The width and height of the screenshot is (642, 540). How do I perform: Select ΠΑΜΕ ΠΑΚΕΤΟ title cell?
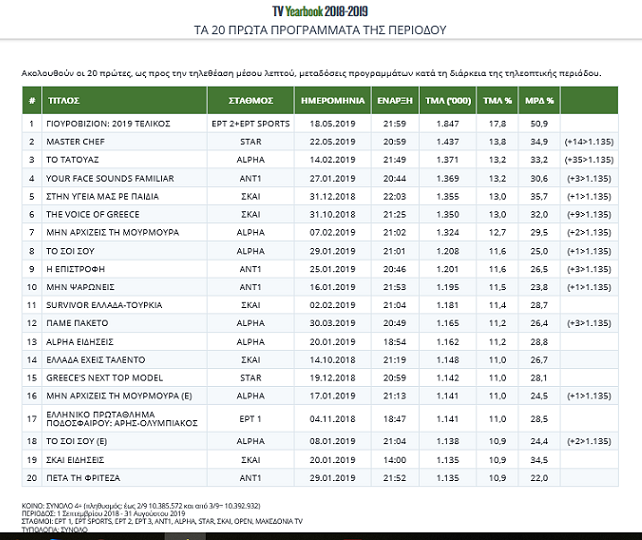(124, 323)
